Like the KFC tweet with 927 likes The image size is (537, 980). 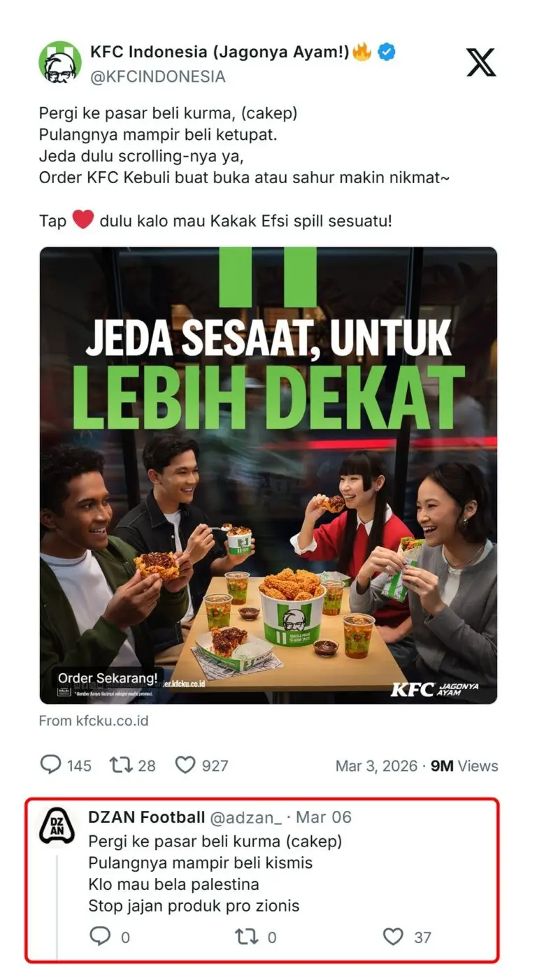[x=185, y=765]
